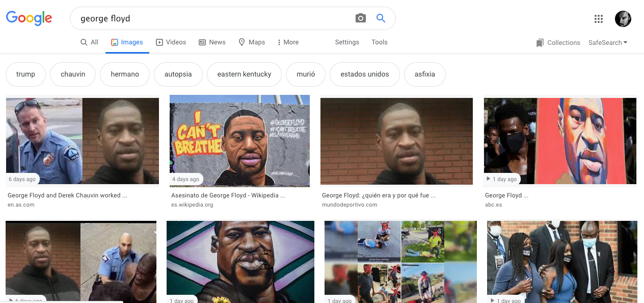Select the All results tab

click(89, 42)
